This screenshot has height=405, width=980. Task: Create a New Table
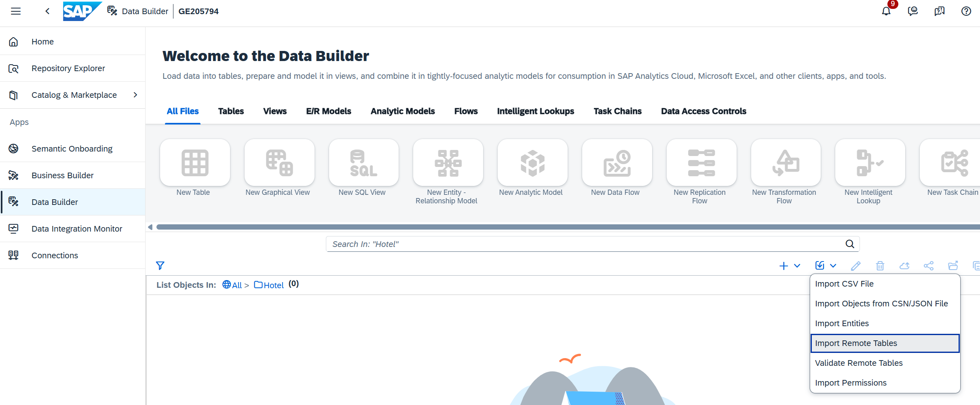(x=195, y=162)
